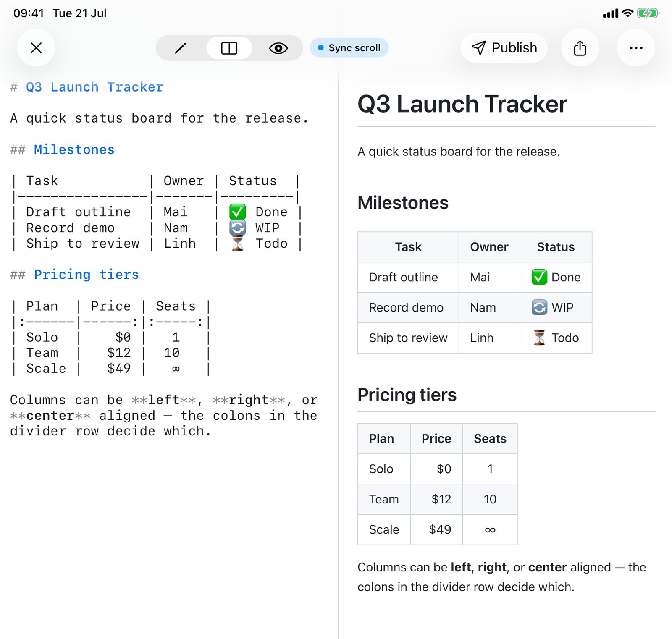The width and height of the screenshot is (672, 639).
Task: Click the 'Owner' column header in preview table
Action: pos(489,247)
